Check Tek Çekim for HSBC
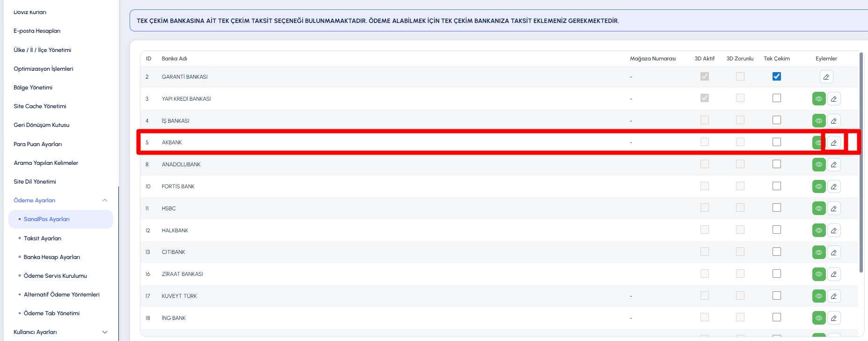The height and width of the screenshot is (341, 868). click(777, 208)
